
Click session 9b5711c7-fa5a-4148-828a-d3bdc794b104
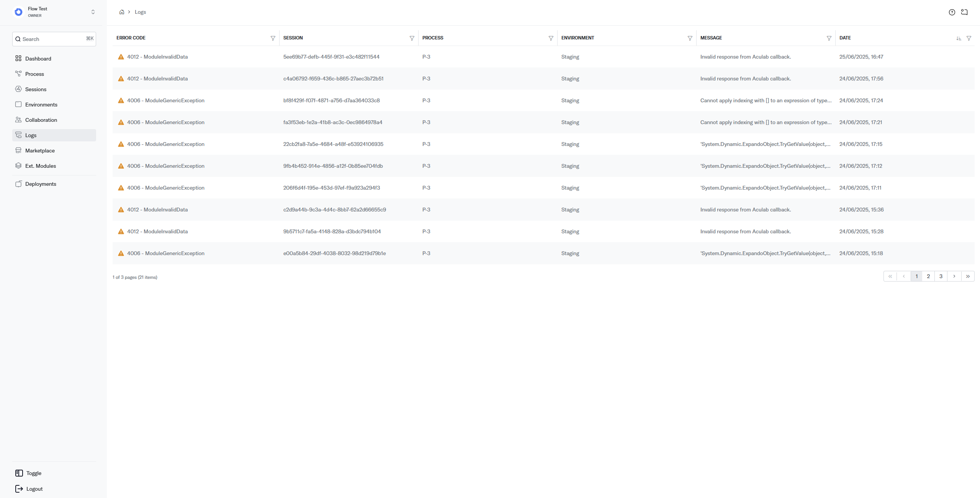(x=332, y=231)
